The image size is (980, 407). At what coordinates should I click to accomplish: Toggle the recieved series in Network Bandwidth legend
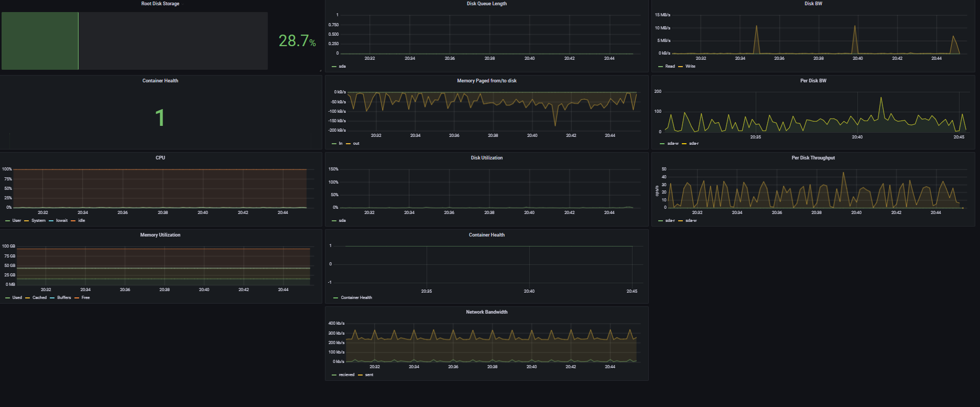346,375
